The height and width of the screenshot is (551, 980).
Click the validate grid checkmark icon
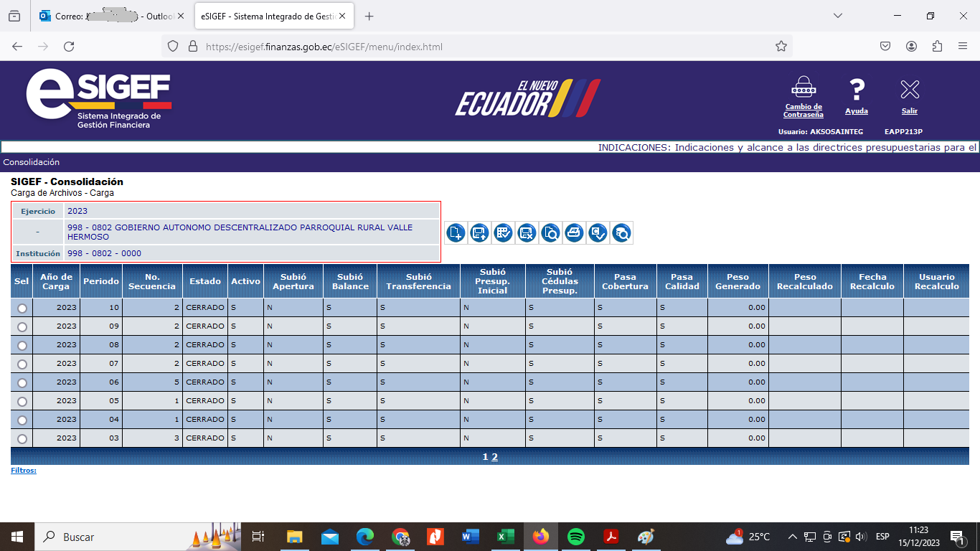click(x=503, y=232)
